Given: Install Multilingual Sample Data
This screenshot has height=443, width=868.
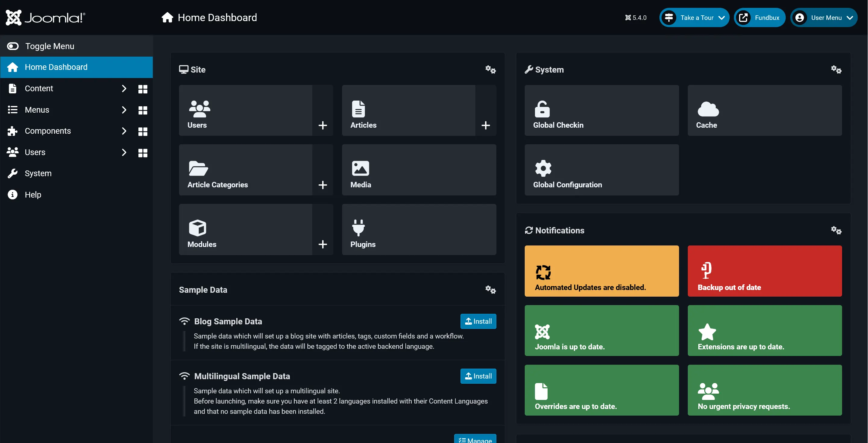Looking at the screenshot, I should [x=478, y=376].
